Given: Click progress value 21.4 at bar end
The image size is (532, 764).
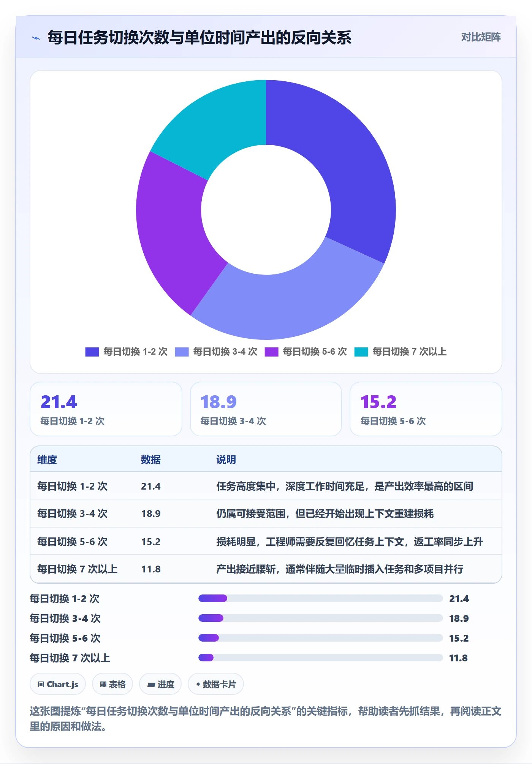Looking at the screenshot, I should (459, 599).
